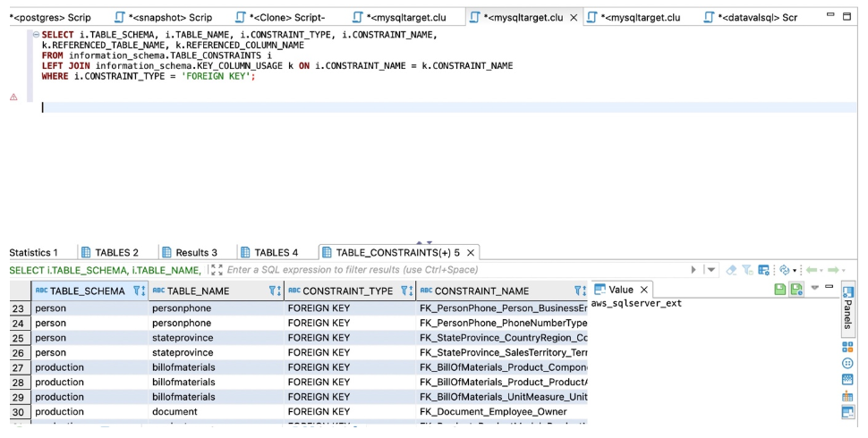Open filter history dropdown arrow
868x438 pixels.
[711, 270]
